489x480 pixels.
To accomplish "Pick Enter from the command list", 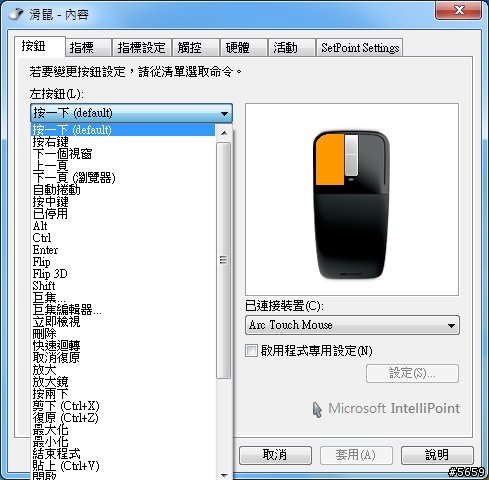I will [x=123, y=250].
